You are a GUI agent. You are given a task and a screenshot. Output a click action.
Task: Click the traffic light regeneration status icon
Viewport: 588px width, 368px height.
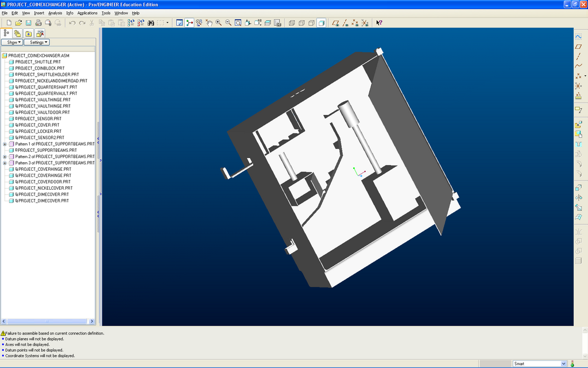(572, 363)
